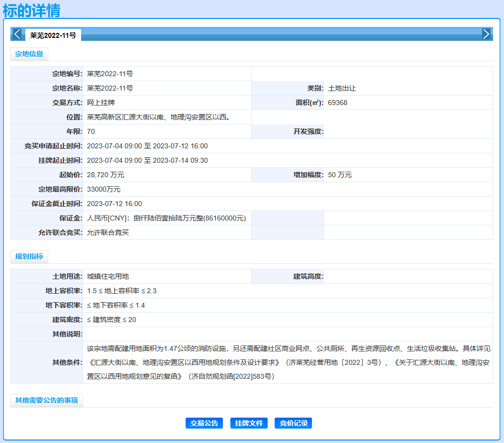Click the 地下容积率 value ≤ 1.4
The image size is (504, 443).
pyautogui.click(x=116, y=306)
